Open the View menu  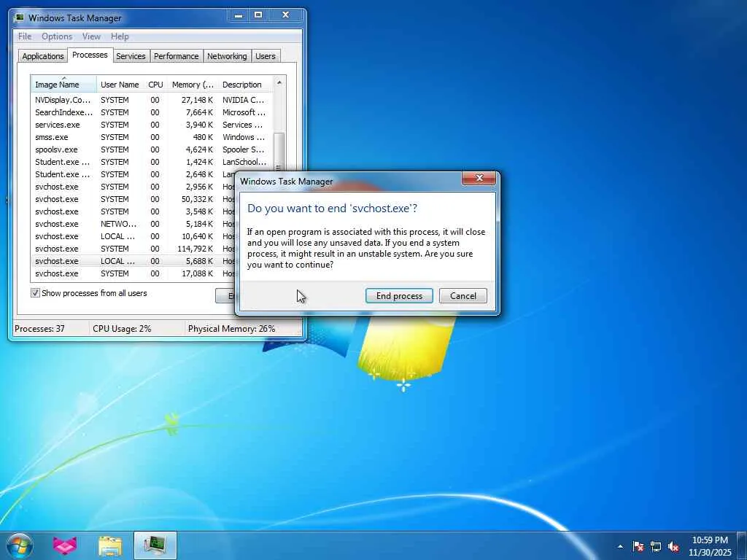(x=91, y=36)
